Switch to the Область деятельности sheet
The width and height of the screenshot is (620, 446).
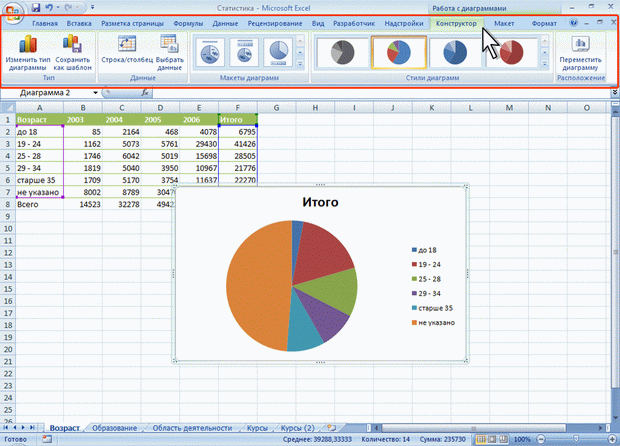[x=192, y=428]
